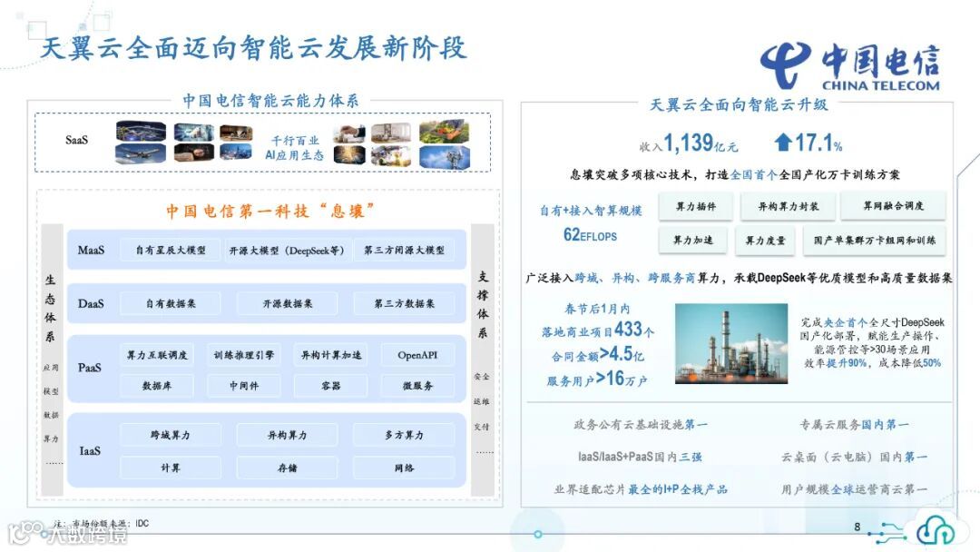980x552 pixels.
Task: Expand the 自有数据集 entry under DaaS
Action: 169,303
